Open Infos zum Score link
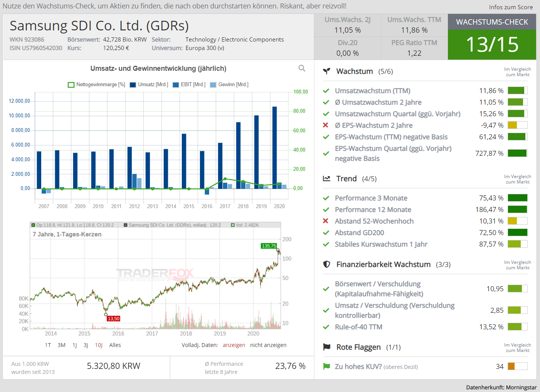Viewport: 540px width, 392px height. 511,7
